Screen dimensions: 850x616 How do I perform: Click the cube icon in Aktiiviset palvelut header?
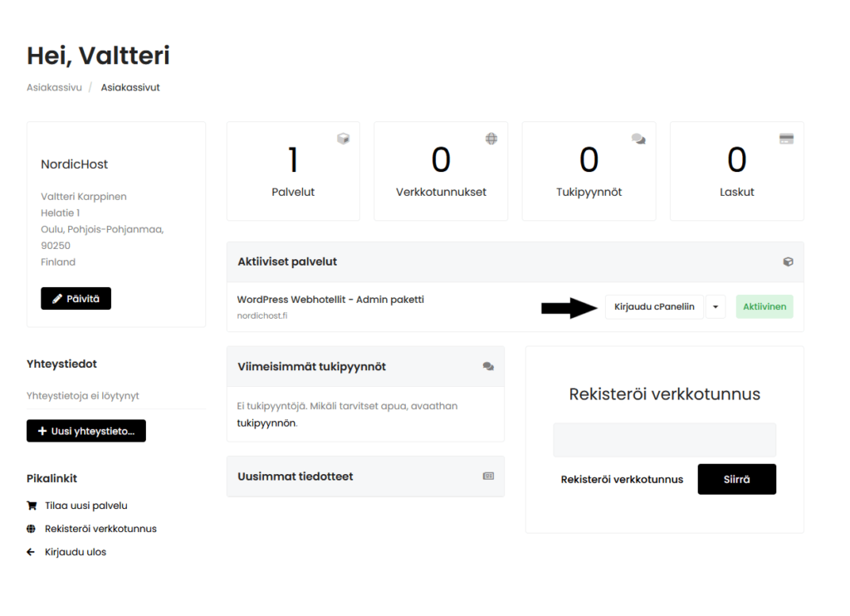pyautogui.click(x=788, y=262)
